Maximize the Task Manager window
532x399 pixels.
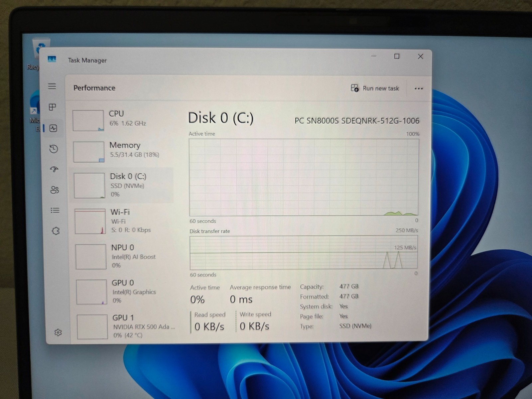(397, 56)
